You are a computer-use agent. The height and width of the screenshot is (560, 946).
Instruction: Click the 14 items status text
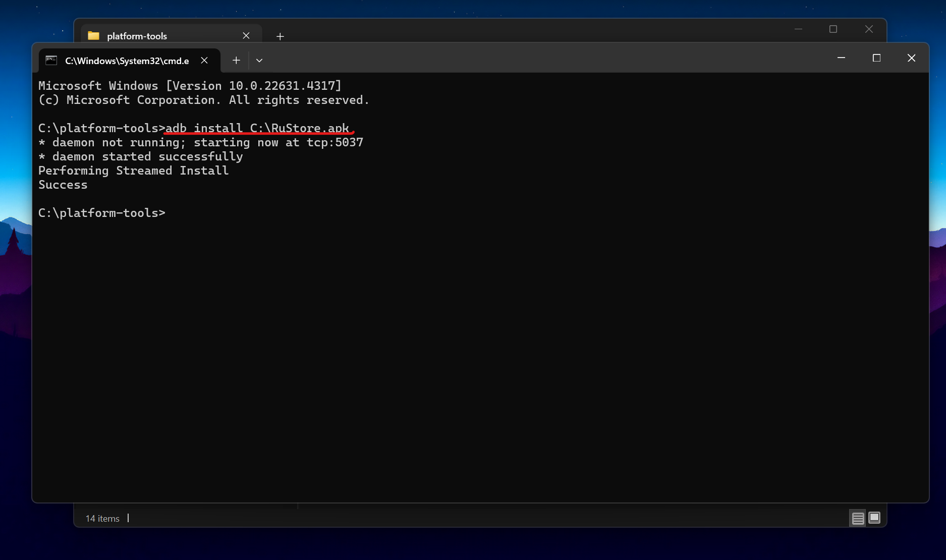(102, 519)
